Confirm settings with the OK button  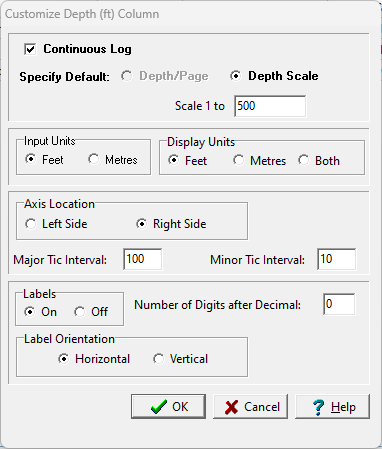[x=168, y=407]
